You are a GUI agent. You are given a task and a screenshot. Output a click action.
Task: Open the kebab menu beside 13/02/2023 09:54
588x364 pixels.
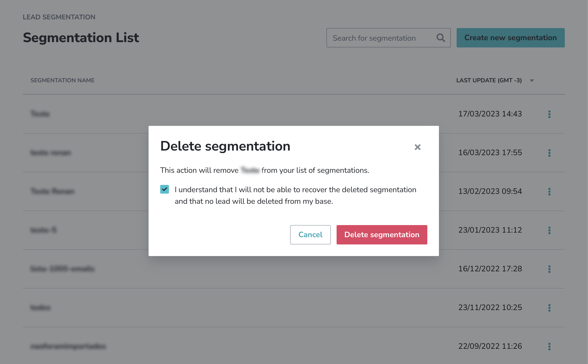[x=549, y=191]
